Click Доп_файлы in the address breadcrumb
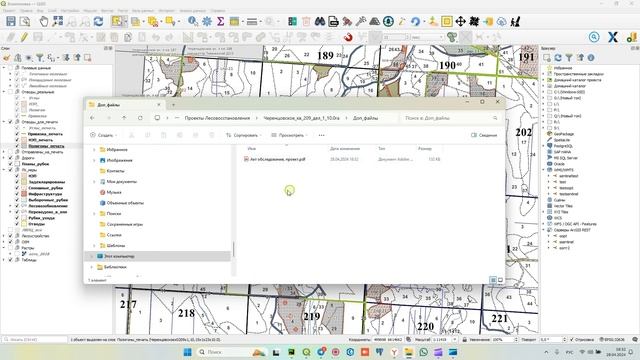640x360 pixels. [365, 118]
